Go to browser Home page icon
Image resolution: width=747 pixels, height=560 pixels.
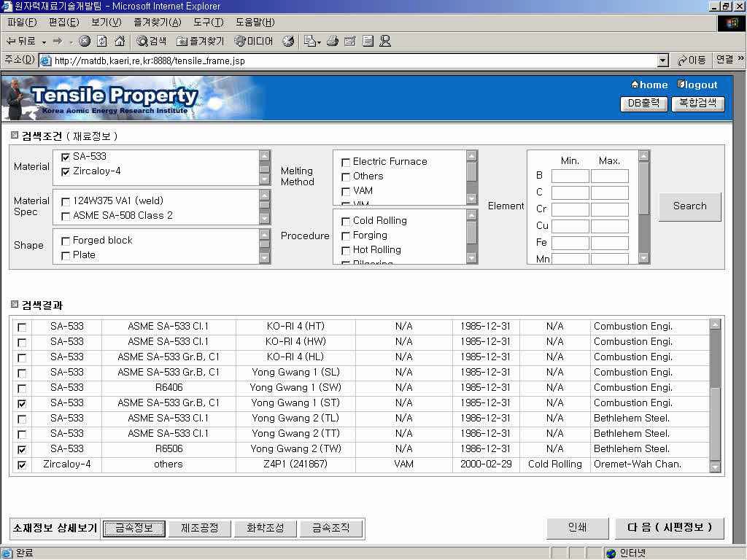pos(120,42)
